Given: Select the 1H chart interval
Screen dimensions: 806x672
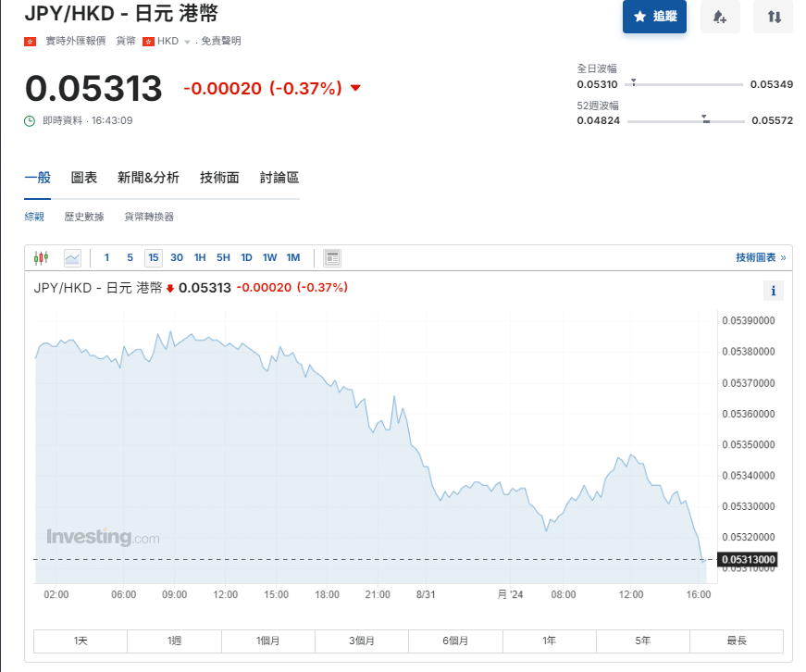Looking at the screenshot, I should [x=200, y=257].
